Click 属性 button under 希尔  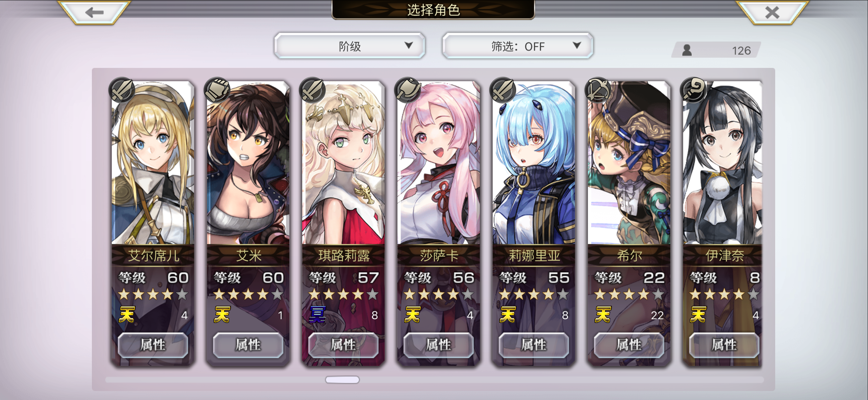pyautogui.click(x=629, y=345)
